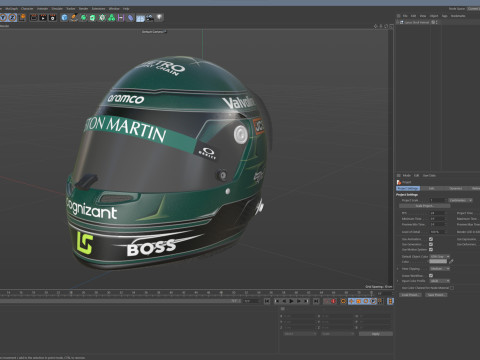Click Apply in Coordinates manager
The image size is (480, 360).
(376, 334)
